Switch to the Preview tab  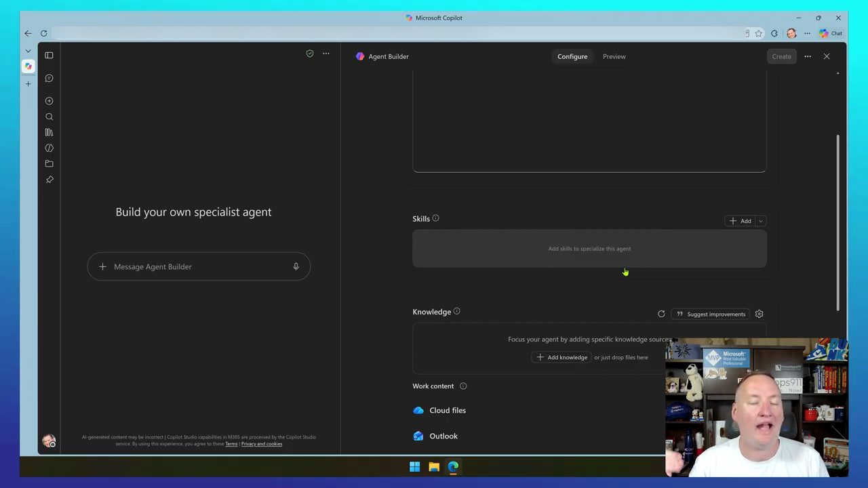tap(614, 56)
